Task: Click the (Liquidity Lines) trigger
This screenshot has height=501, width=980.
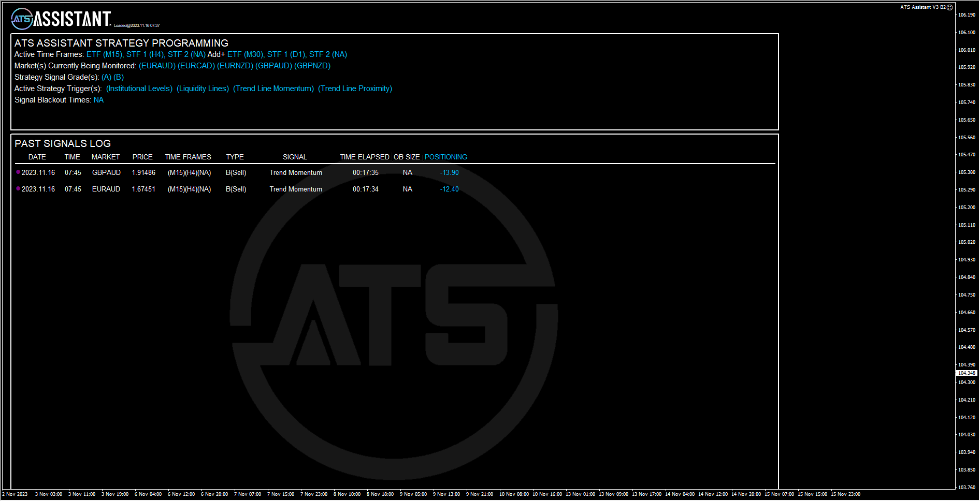Action: point(203,89)
